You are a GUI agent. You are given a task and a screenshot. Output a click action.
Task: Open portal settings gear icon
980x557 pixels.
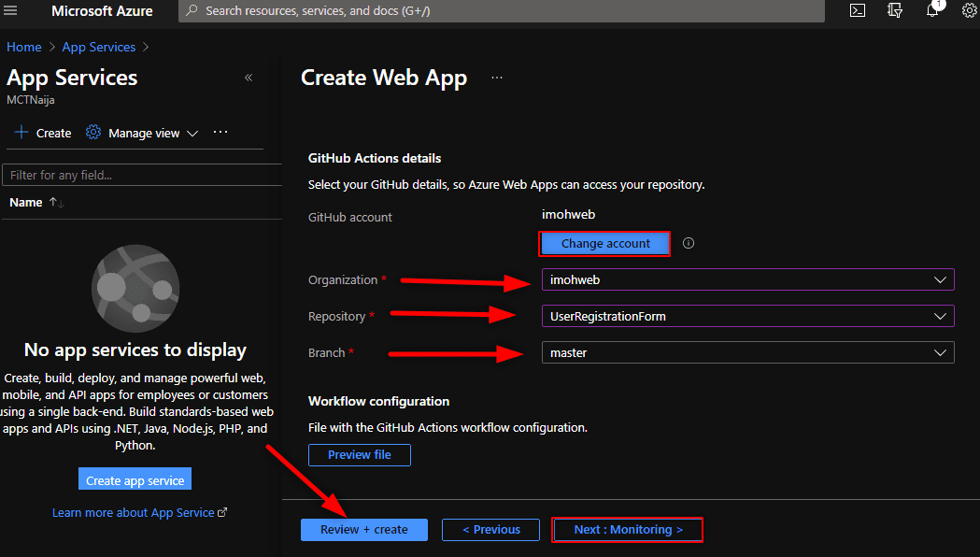[970, 10]
